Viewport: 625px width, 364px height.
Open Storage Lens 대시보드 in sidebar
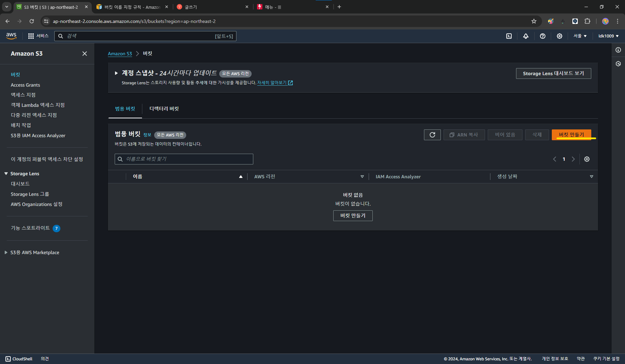click(x=20, y=184)
